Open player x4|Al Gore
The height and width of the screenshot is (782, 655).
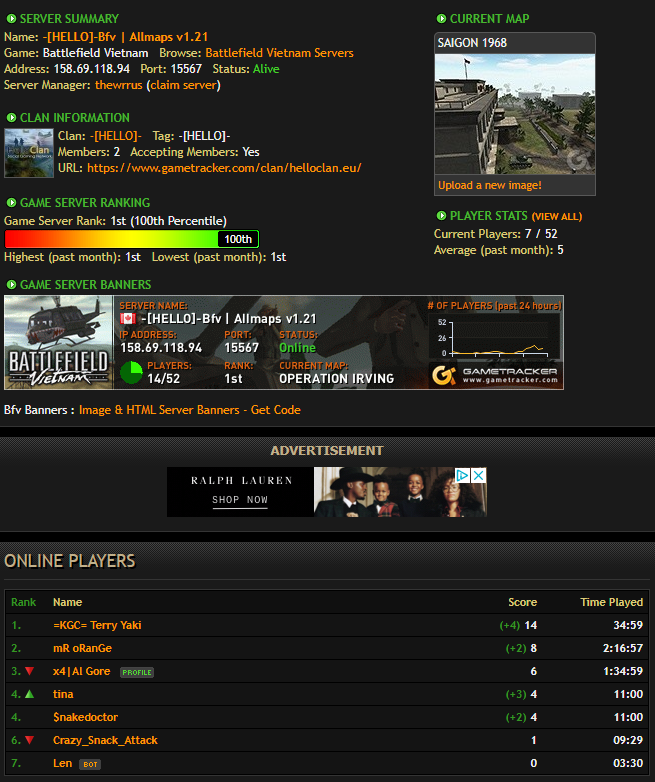81,671
